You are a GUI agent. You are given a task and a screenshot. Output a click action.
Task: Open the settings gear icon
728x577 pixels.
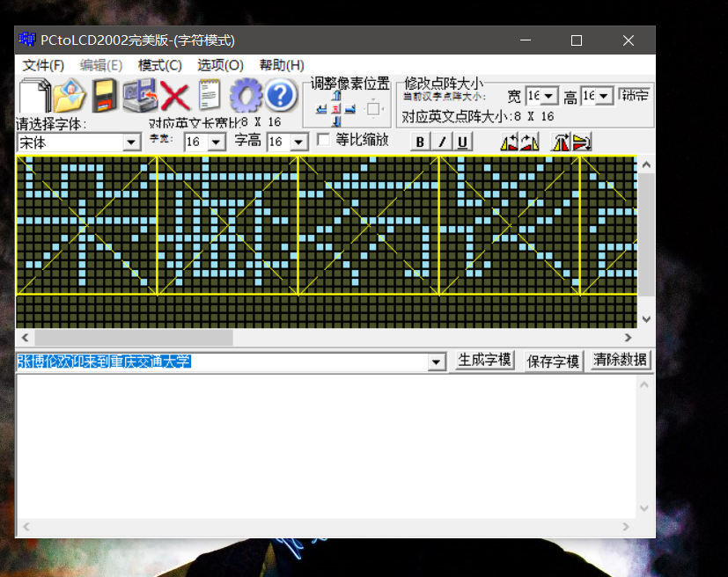point(246,95)
